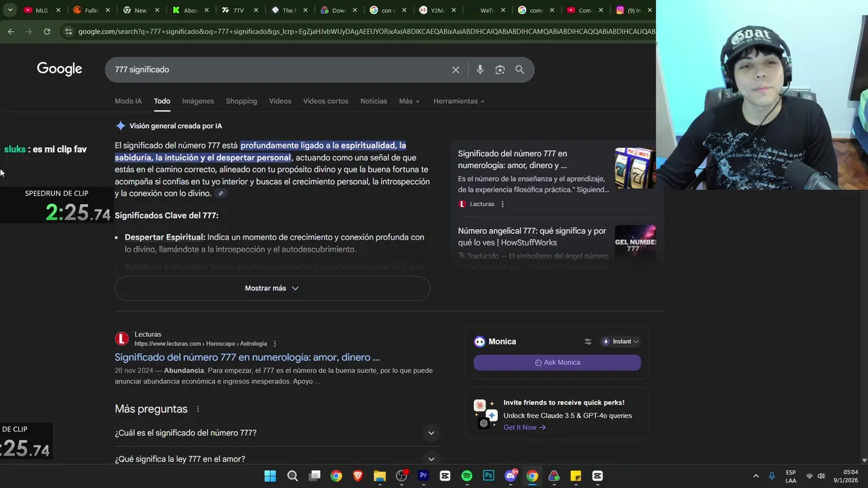This screenshot has height=488, width=868.
Task: Expand AI overview with Mostrar más
Action: [272, 288]
